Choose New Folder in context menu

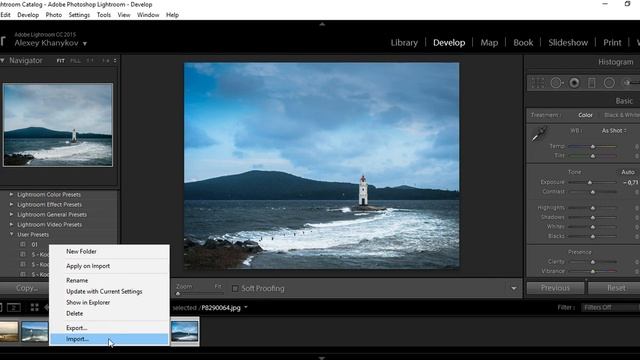110,251
